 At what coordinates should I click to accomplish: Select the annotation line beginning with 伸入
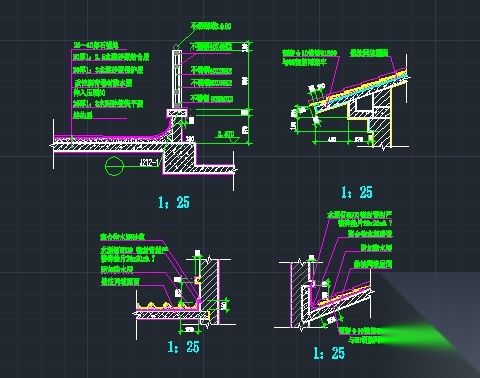coord(89,93)
